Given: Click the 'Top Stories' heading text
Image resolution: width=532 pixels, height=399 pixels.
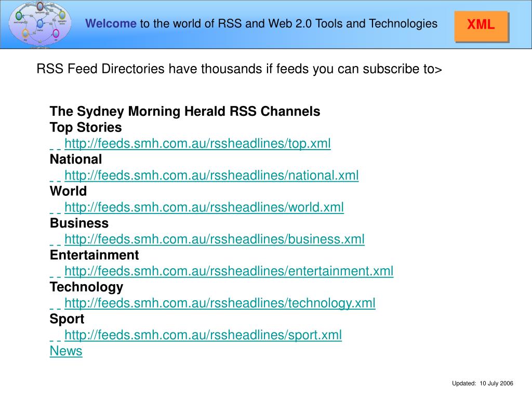Looking at the screenshot, I should pyautogui.click(x=86, y=128).
